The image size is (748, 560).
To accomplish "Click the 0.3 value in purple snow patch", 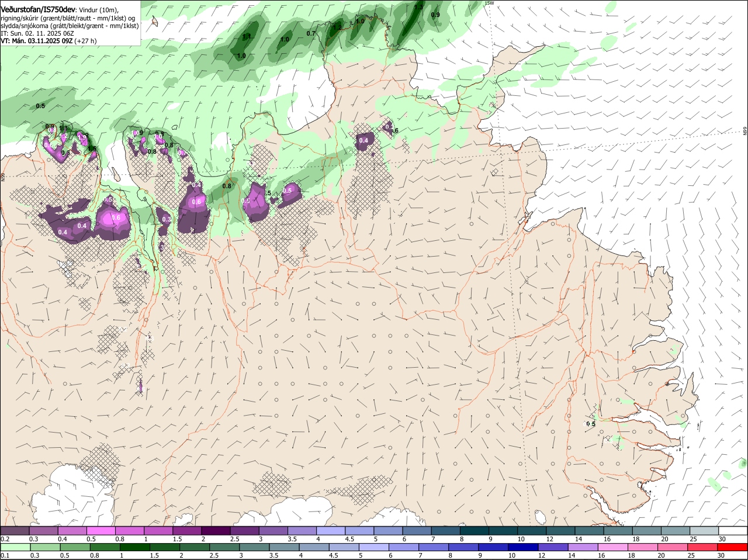I will click(x=166, y=219).
